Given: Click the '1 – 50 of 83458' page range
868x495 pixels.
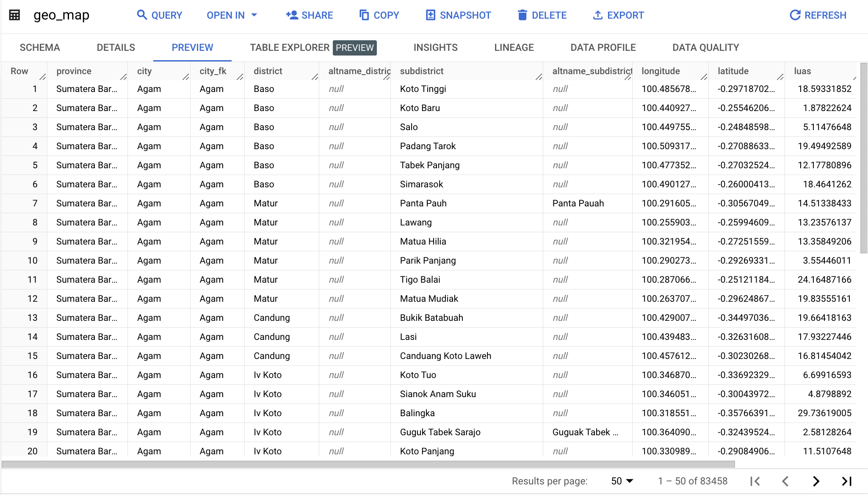Looking at the screenshot, I should pos(693,481).
